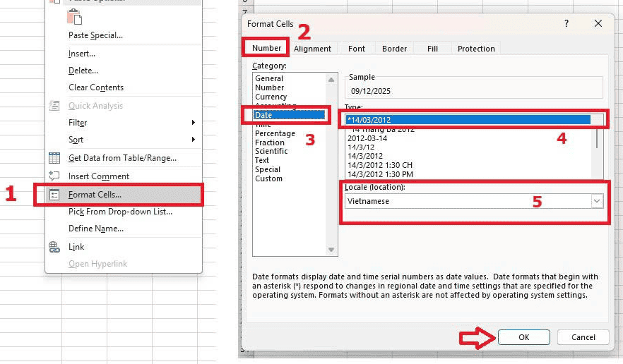Click the Insert Comment icon

coord(54,176)
